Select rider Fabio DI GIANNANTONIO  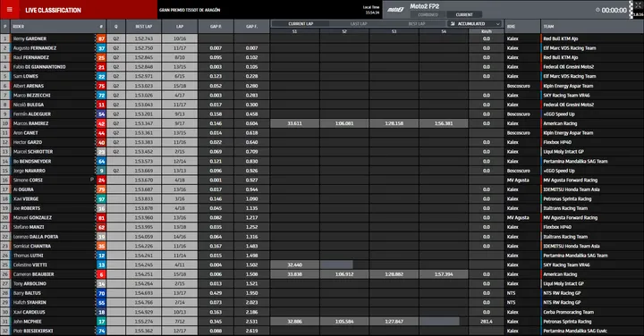pyautogui.click(x=39, y=67)
